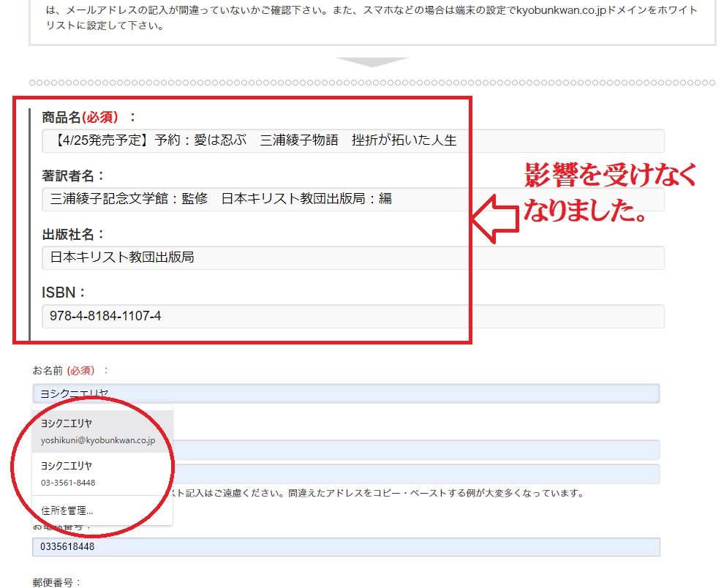The image size is (724, 588).
Task: Focus the 著訳者名 text field
Action: pos(352,199)
